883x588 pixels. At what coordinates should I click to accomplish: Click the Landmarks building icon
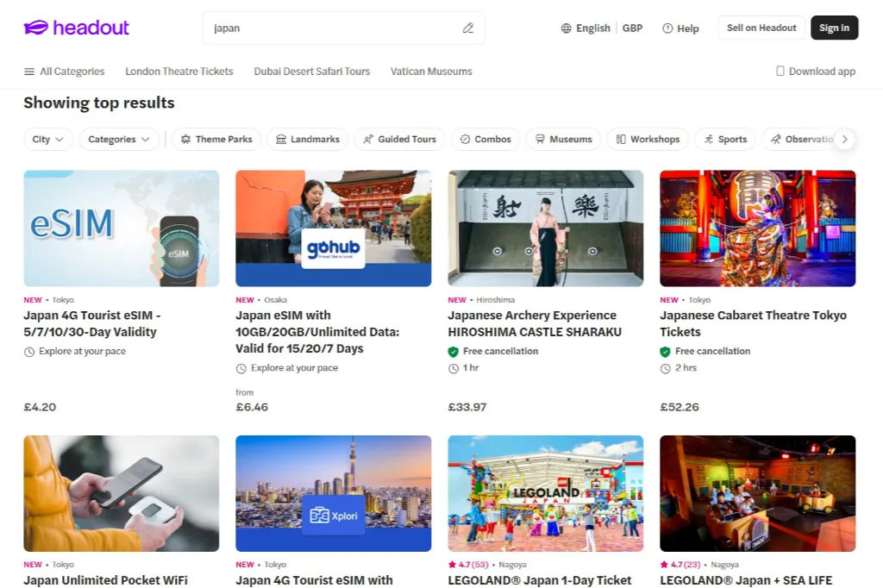281,139
